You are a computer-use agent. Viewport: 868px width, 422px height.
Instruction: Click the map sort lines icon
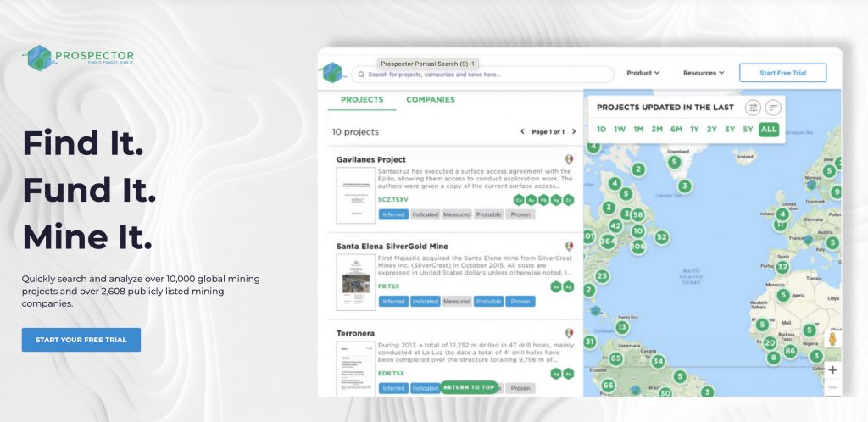[773, 108]
